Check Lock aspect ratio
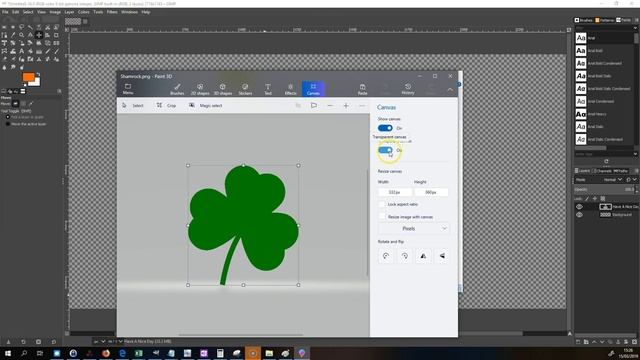Image resolution: width=640 pixels, height=360 pixels. [x=382, y=204]
